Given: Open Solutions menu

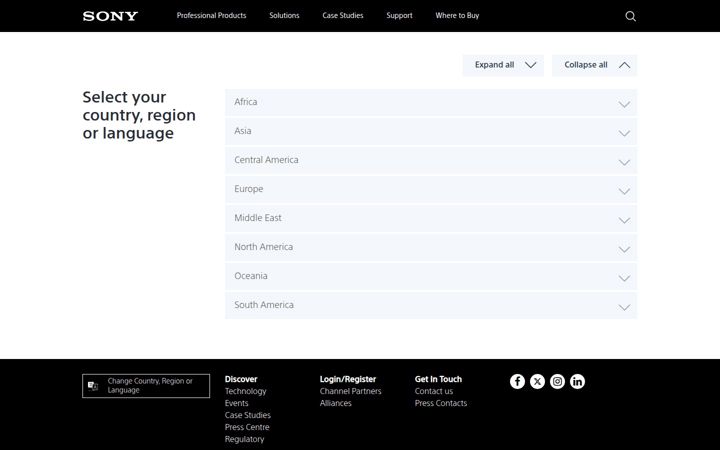Looking at the screenshot, I should pos(284,16).
